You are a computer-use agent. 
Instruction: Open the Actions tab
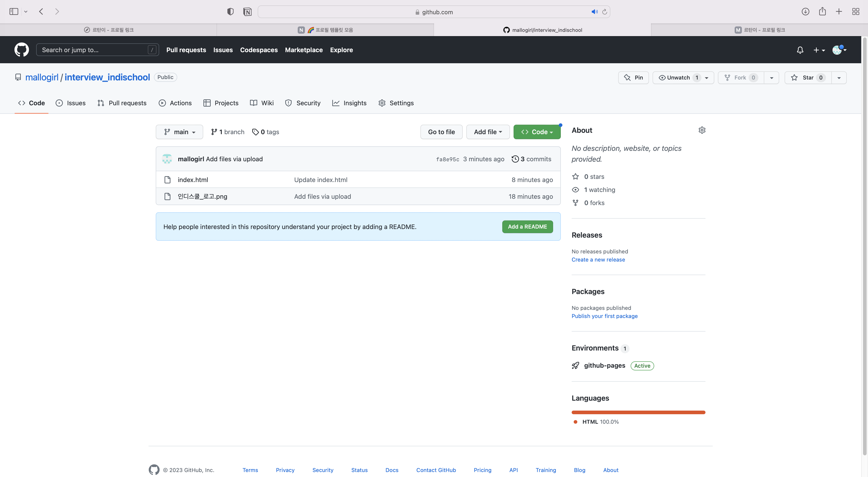[175, 103]
